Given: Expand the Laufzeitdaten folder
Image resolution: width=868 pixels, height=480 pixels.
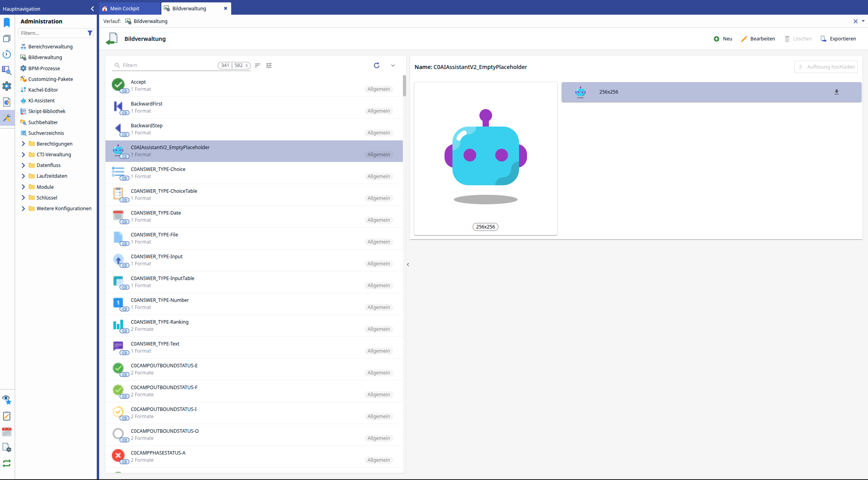Looking at the screenshot, I should [23, 176].
